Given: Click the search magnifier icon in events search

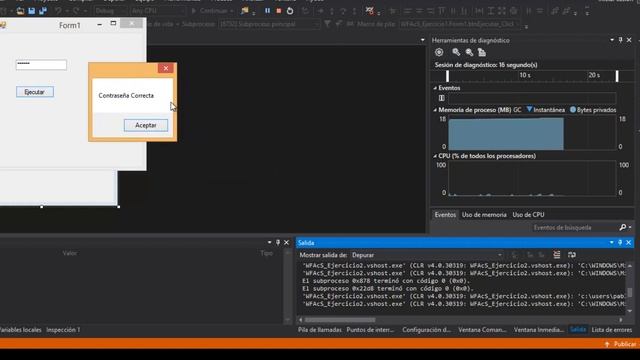Looking at the screenshot, I should point(623,228).
